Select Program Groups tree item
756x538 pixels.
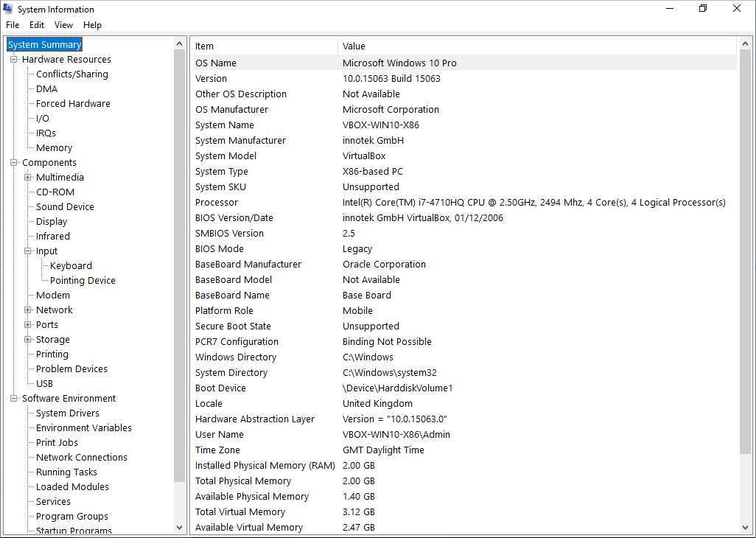click(x=71, y=517)
